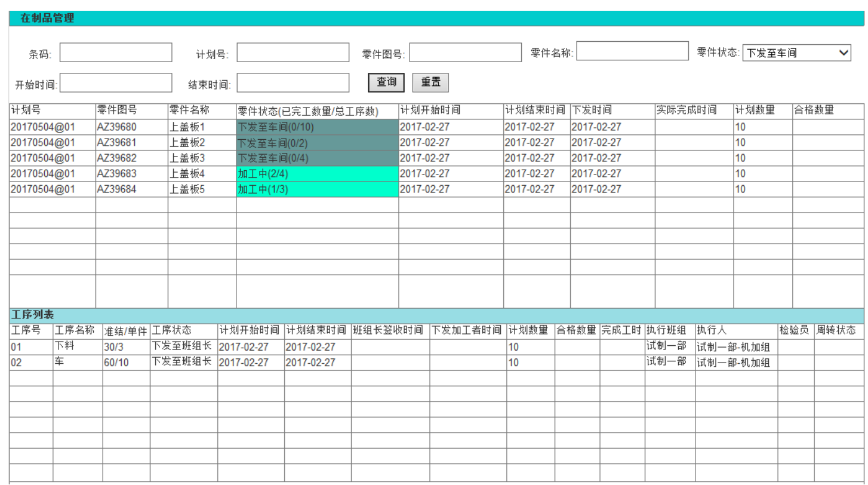Click the 检验员 column header

coord(796,330)
